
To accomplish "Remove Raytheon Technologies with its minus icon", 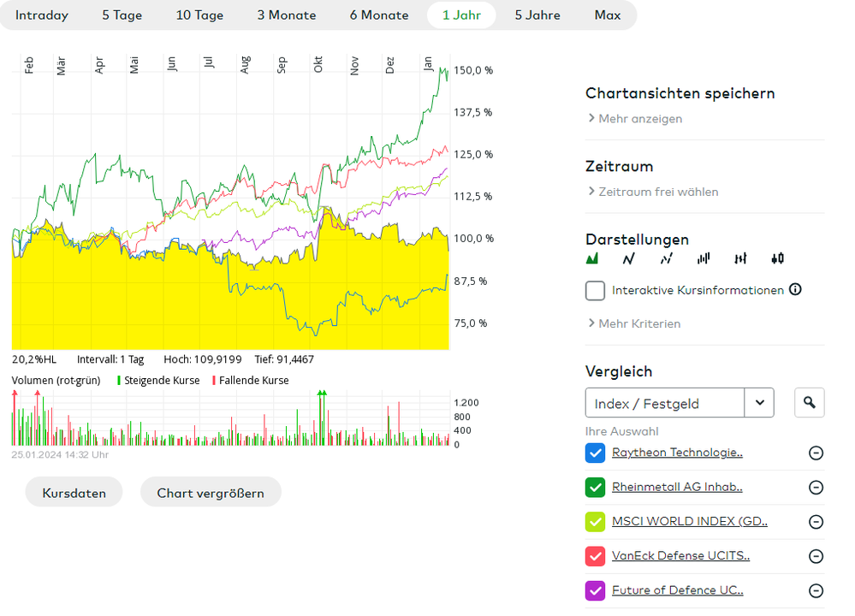I will [816, 453].
